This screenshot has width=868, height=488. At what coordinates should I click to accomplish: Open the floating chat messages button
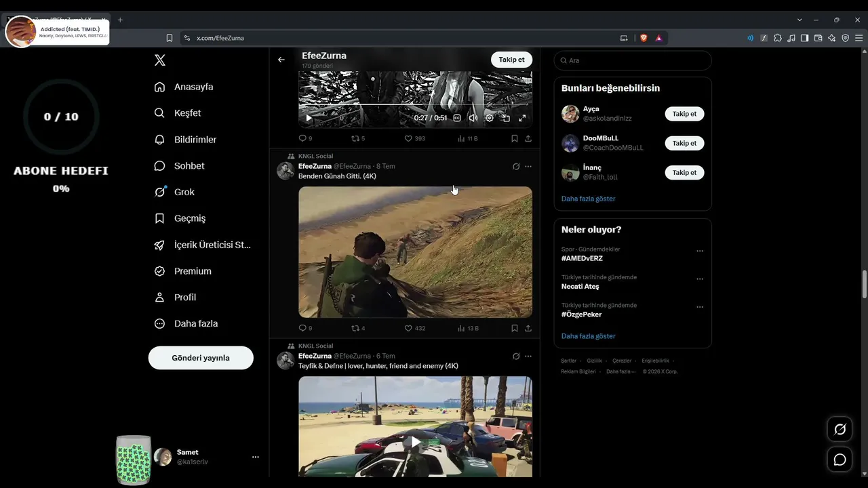840,460
